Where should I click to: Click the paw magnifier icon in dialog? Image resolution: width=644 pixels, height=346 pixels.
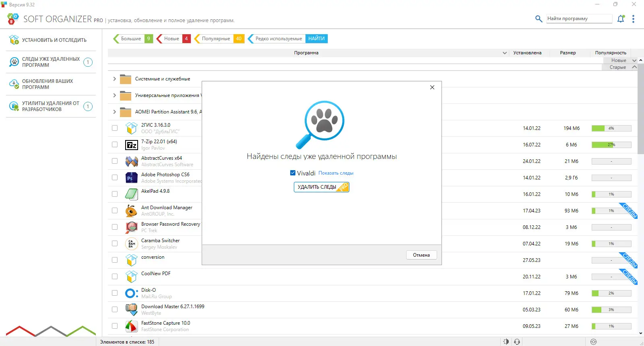click(x=320, y=124)
